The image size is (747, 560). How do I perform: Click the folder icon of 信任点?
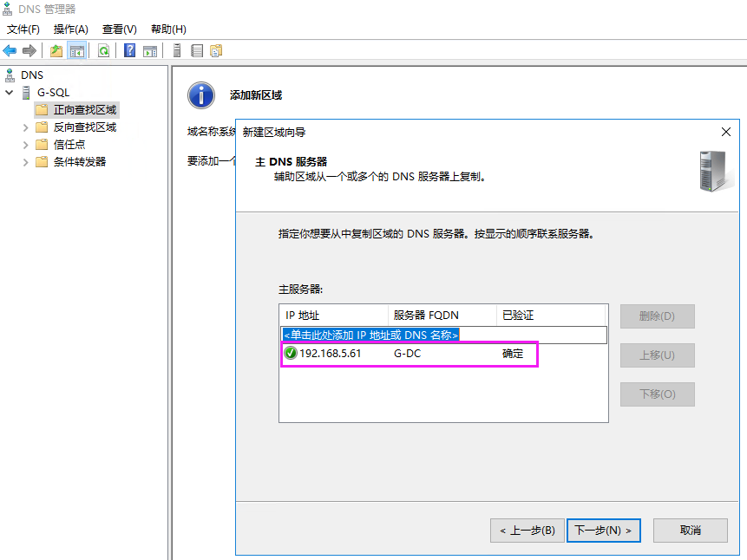(x=42, y=144)
